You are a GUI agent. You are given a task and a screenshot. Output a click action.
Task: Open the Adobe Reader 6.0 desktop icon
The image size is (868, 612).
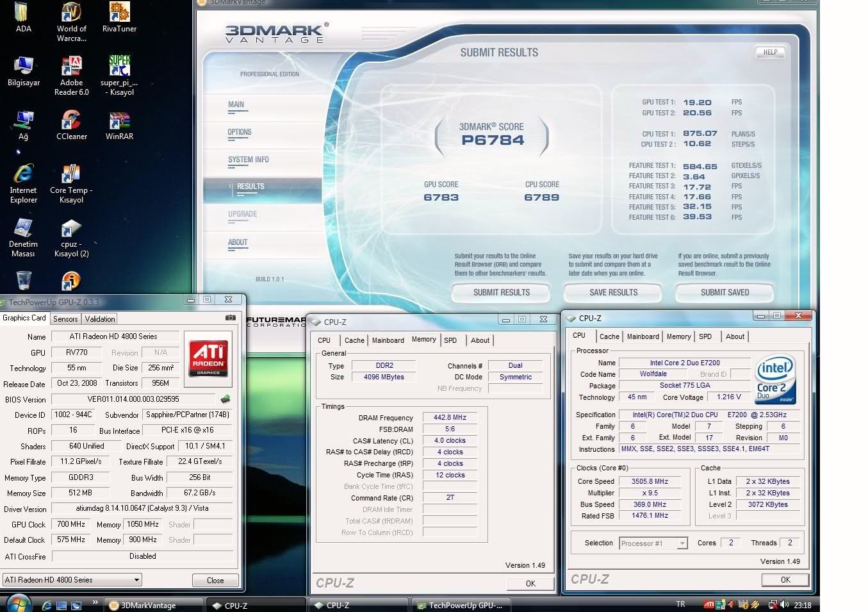click(71, 76)
